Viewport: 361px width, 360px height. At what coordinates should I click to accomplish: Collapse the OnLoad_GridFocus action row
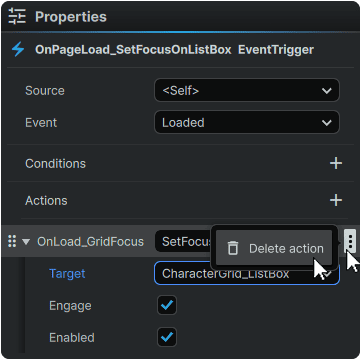pyautogui.click(x=26, y=241)
